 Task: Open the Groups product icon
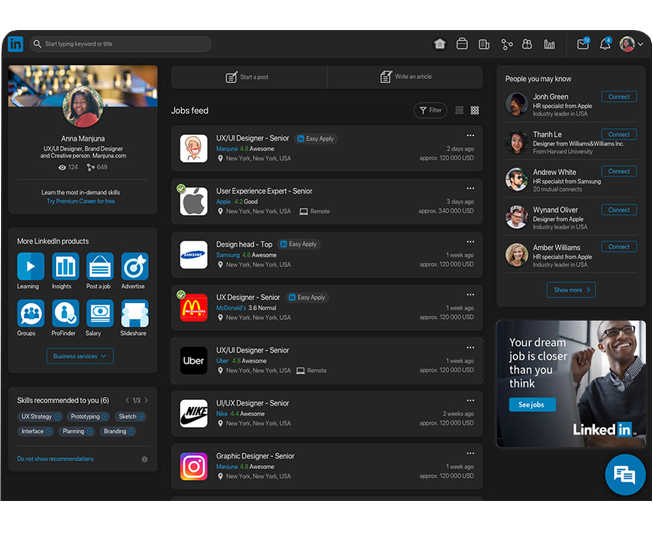[x=30, y=313]
